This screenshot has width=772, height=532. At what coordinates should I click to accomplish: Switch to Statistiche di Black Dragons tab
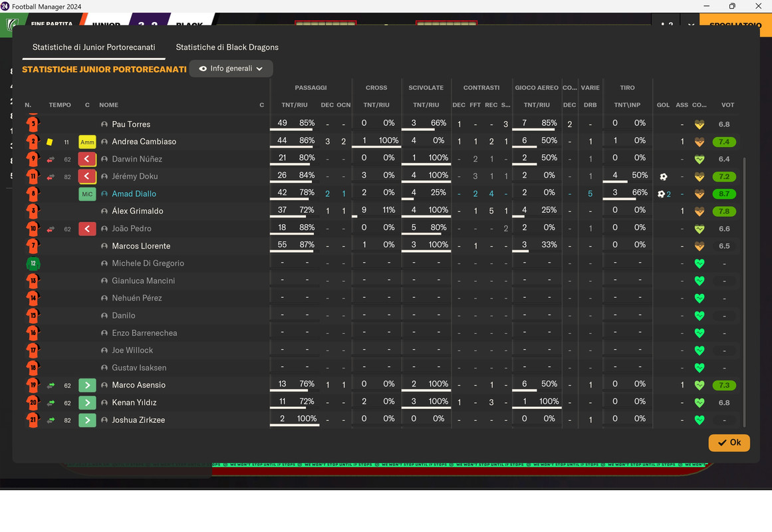(227, 47)
